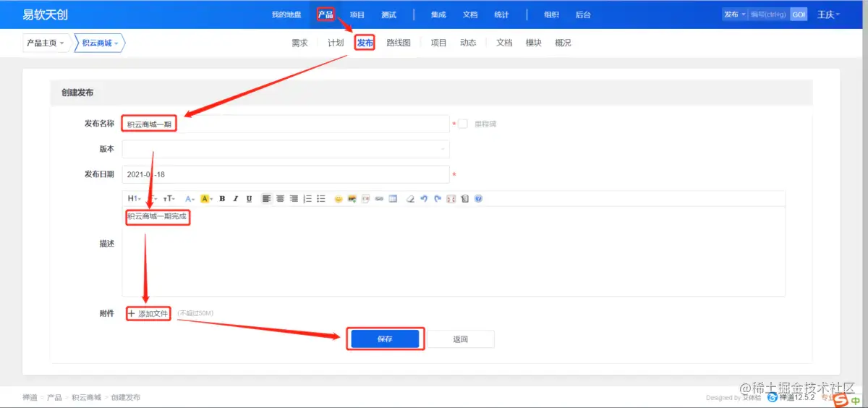The height and width of the screenshot is (408, 868).
Task: Open the font color picker
Action: pyautogui.click(x=190, y=198)
